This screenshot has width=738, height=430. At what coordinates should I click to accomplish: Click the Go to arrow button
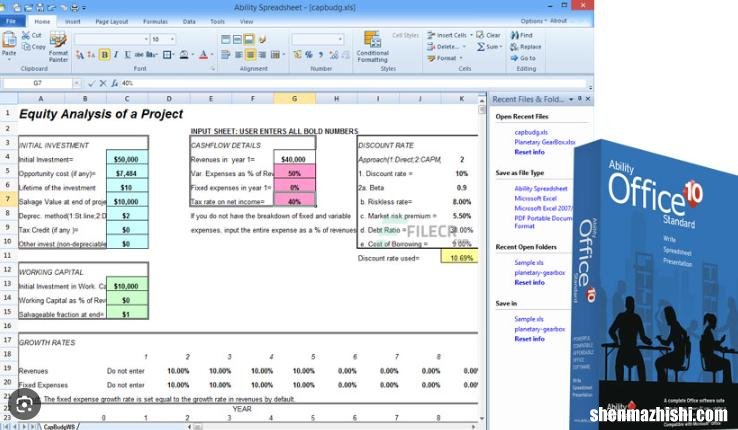523,58
